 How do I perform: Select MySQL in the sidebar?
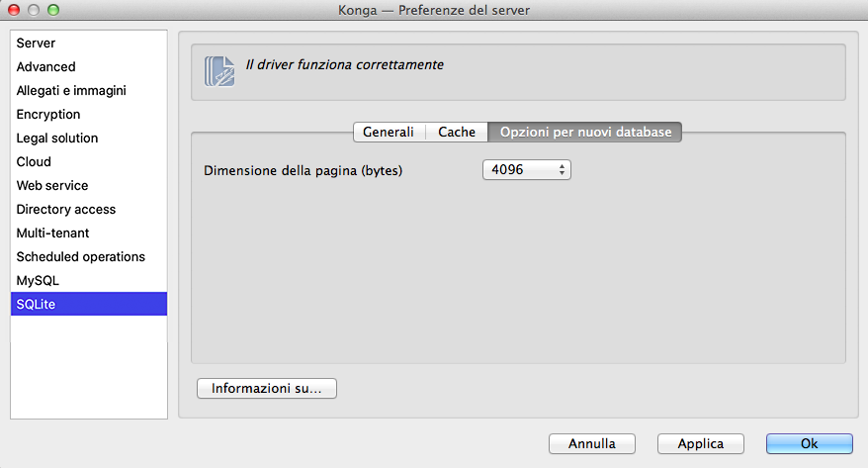(x=38, y=281)
